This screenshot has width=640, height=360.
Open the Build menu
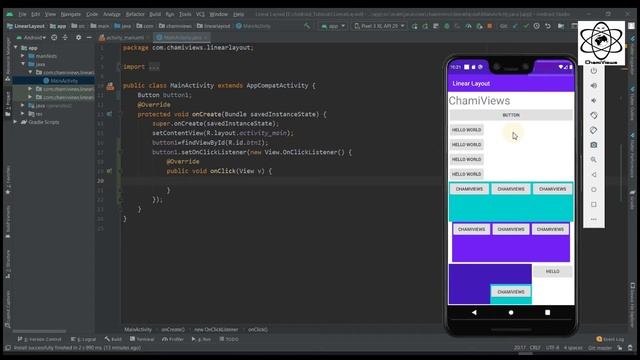pyautogui.click(x=155, y=14)
